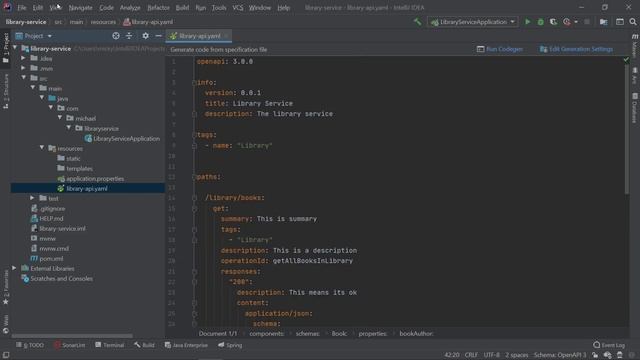
Task: Open Project Structure icon in toolbar
Action: (x=604, y=22)
